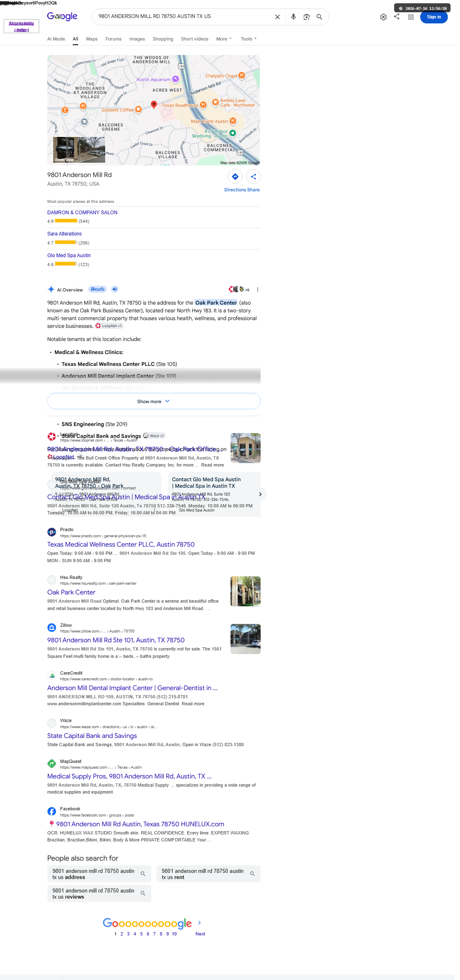Click the Kerbey Lane Cafe map marker
This screenshot has width=460, height=980.
pyautogui.click(x=215, y=102)
